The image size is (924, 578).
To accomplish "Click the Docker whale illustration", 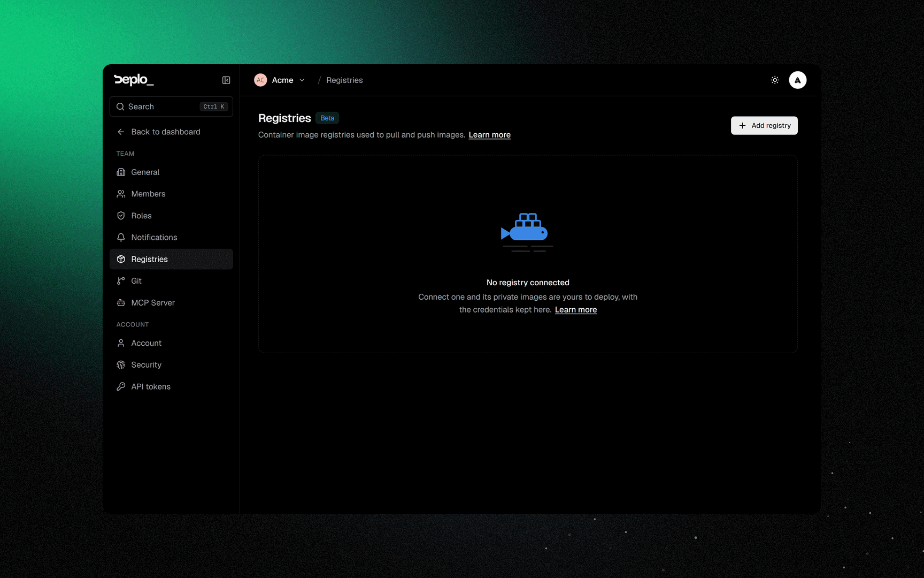I will click(527, 232).
